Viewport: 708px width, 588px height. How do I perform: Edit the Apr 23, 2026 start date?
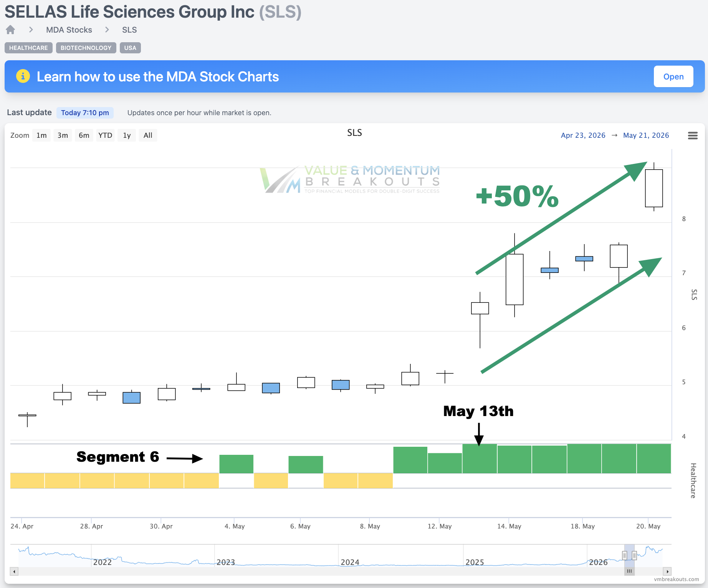click(x=583, y=135)
